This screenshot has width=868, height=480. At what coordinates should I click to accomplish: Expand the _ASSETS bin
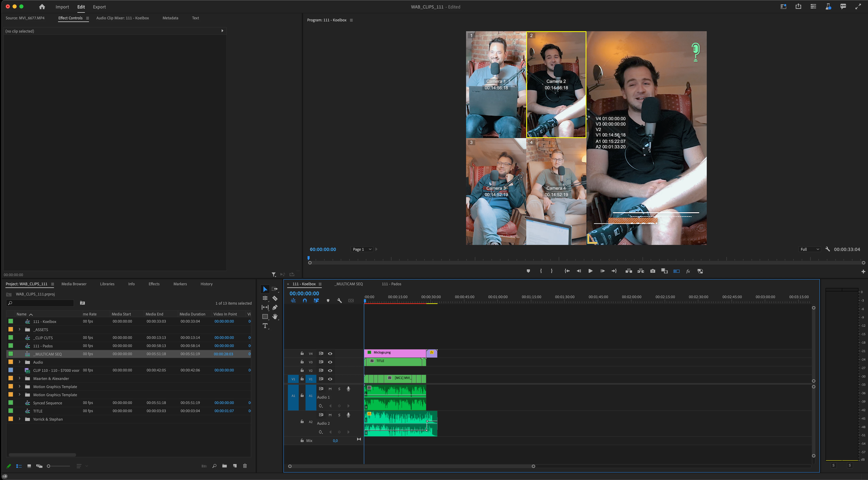tap(20, 330)
